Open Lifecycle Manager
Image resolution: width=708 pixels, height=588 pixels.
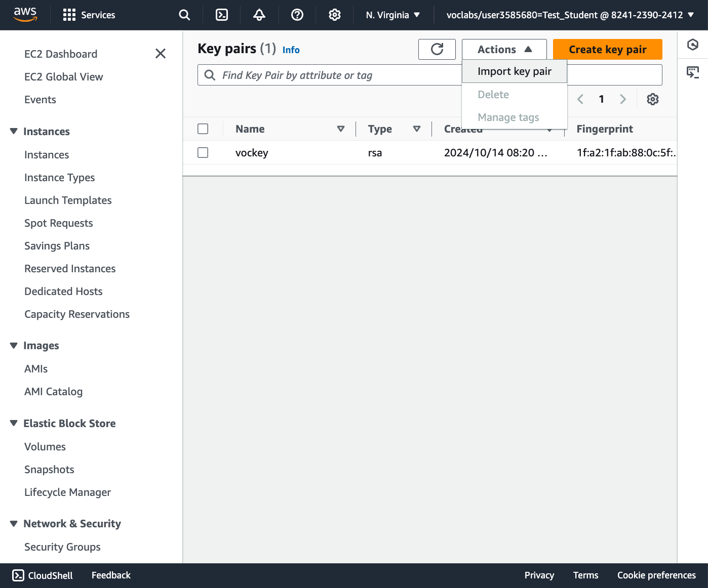coord(67,492)
